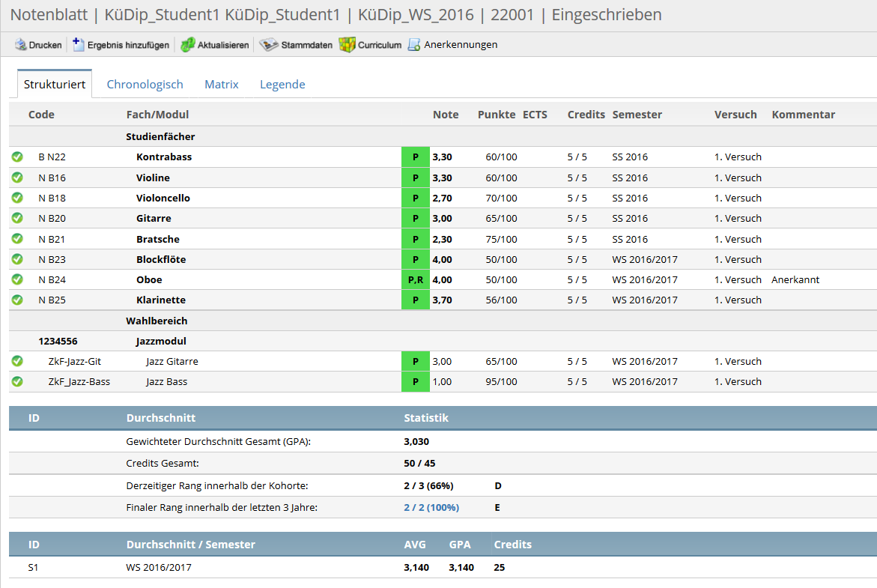Open the Legende tab

pyautogui.click(x=282, y=85)
